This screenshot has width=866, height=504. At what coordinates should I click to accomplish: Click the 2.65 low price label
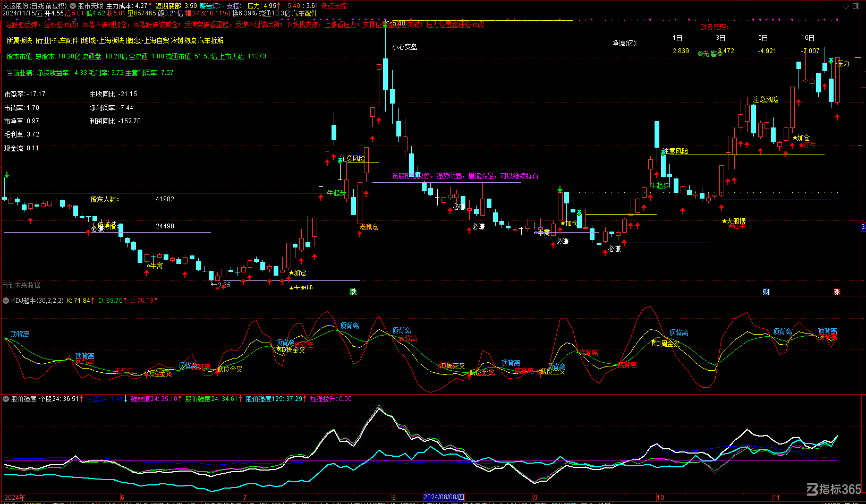pos(224,285)
